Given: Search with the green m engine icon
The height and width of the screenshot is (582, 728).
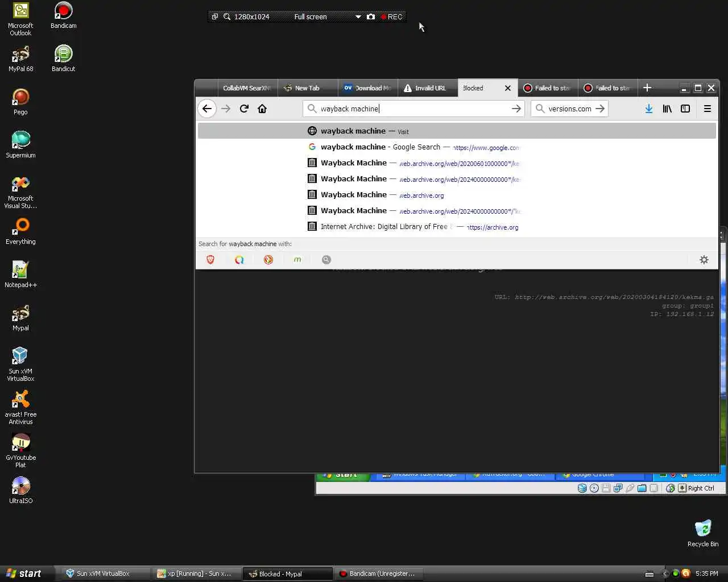Looking at the screenshot, I should pos(297,260).
